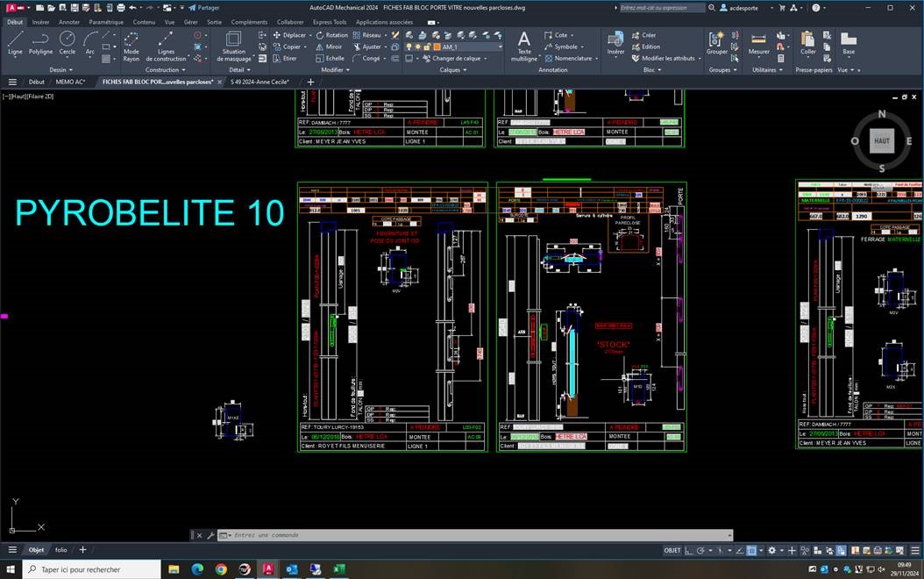Click the Coller paste tool
Screen dimensions: 924x579
click(x=808, y=44)
